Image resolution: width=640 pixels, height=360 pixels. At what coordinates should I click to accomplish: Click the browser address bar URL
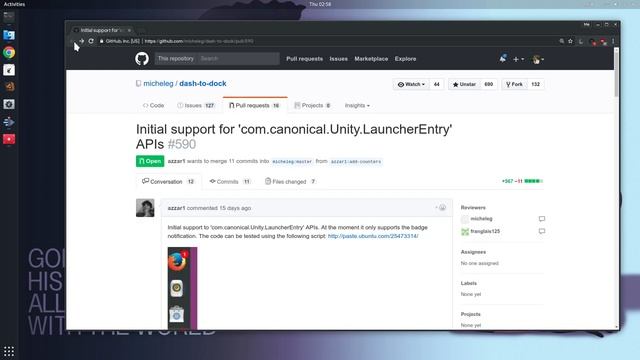[x=199, y=41]
